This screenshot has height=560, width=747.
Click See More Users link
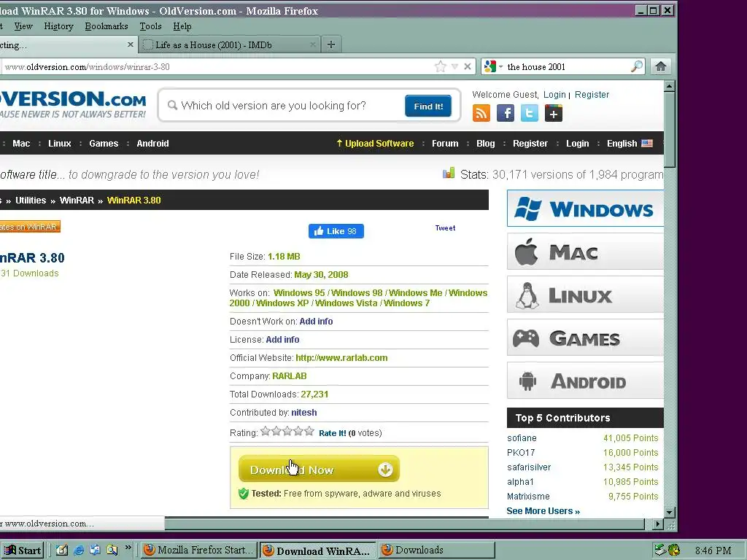543,511
